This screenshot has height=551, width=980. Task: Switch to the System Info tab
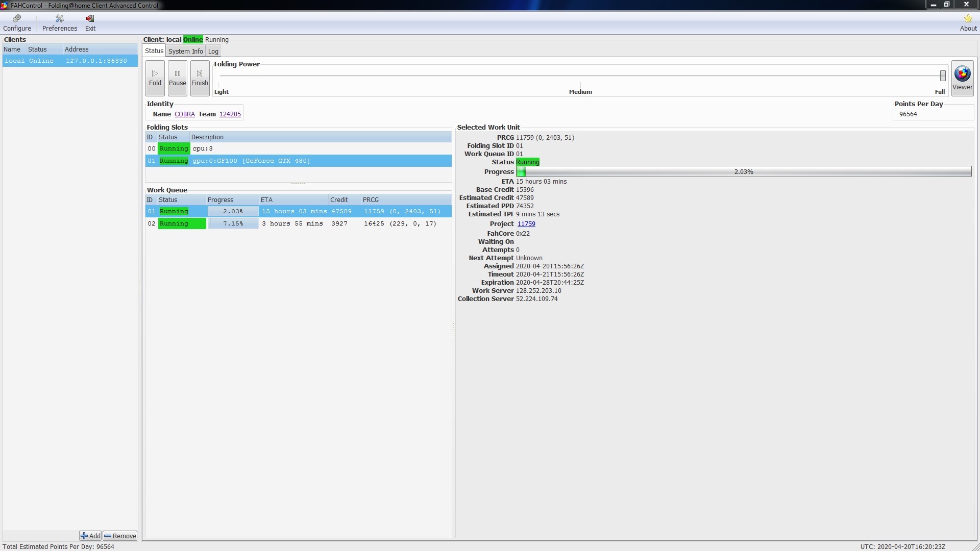tap(185, 52)
